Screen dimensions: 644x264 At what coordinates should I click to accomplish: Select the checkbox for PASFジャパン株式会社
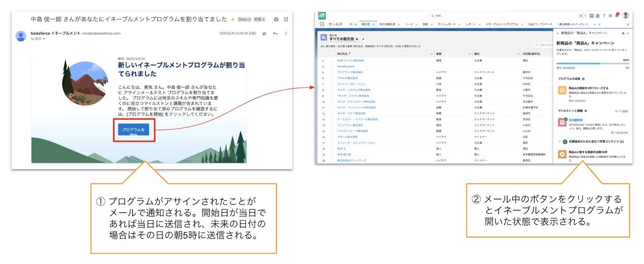point(332,61)
